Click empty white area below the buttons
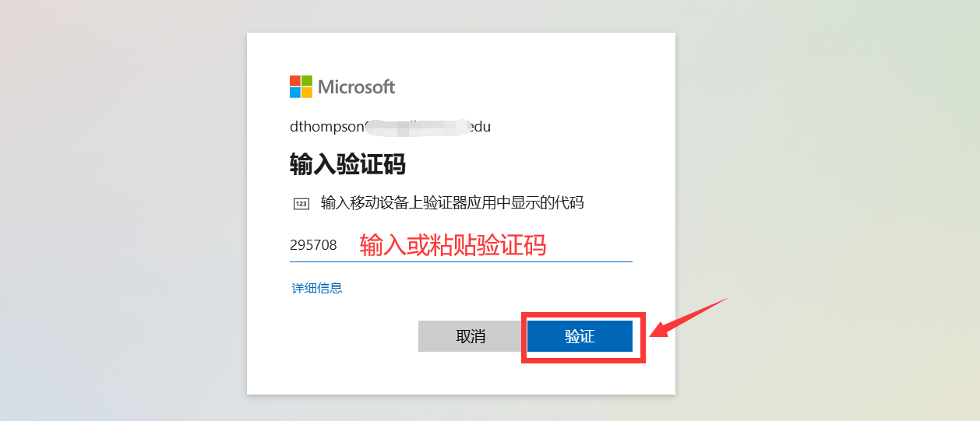Image resolution: width=980 pixels, height=421 pixels. [x=461, y=377]
